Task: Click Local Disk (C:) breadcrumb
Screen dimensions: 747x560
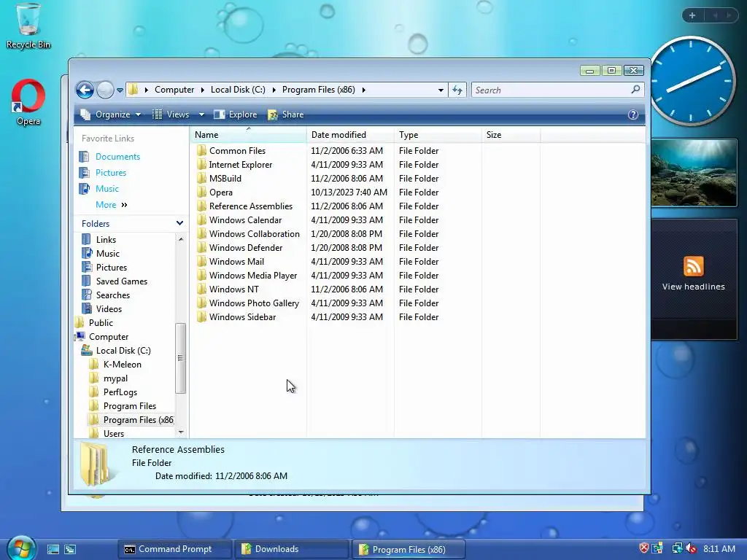Action: 238,90
